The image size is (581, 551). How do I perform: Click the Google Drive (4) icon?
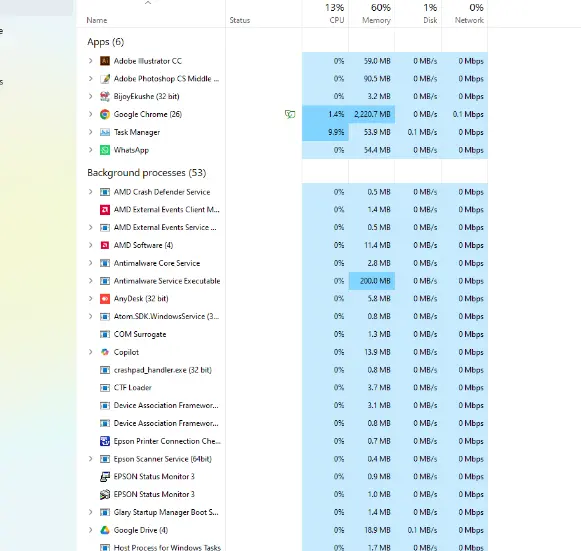[x=105, y=530]
